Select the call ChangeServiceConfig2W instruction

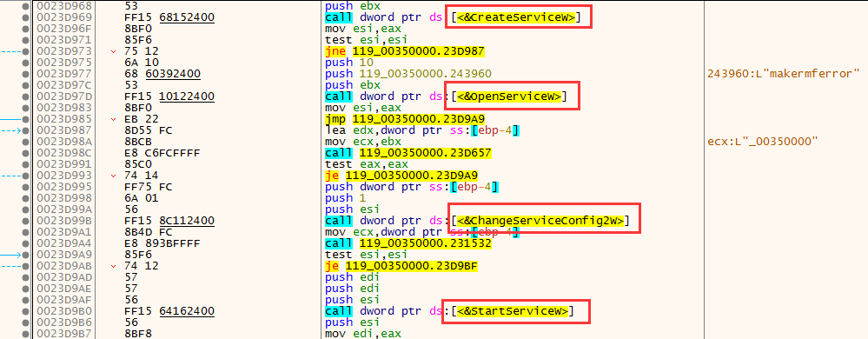tap(477, 221)
